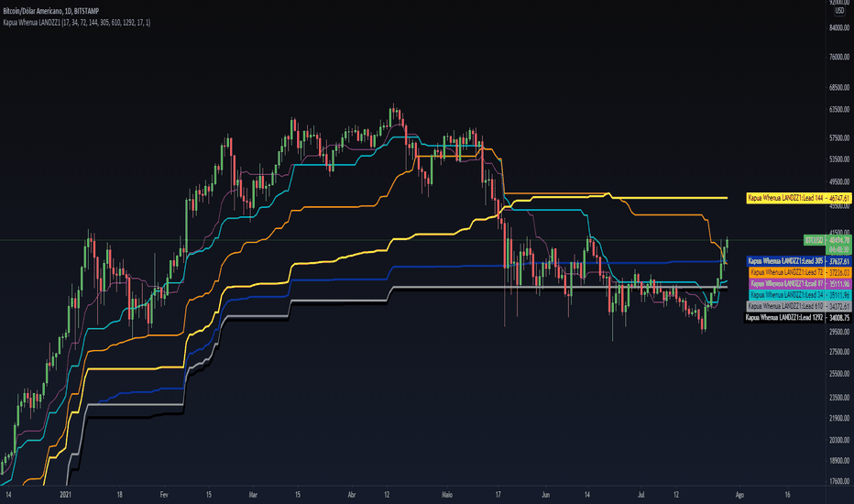Click the Fev label on time axis
This screenshot has width=854, height=504.
point(164,495)
